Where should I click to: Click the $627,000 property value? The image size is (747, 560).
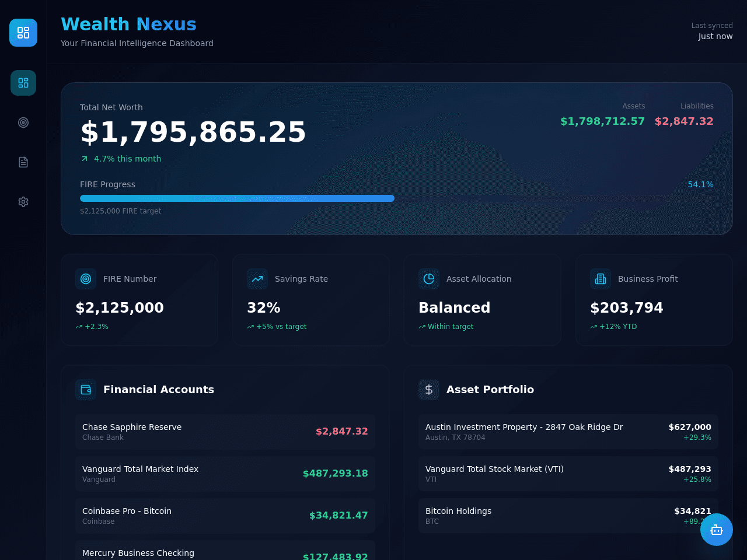pos(690,427)
